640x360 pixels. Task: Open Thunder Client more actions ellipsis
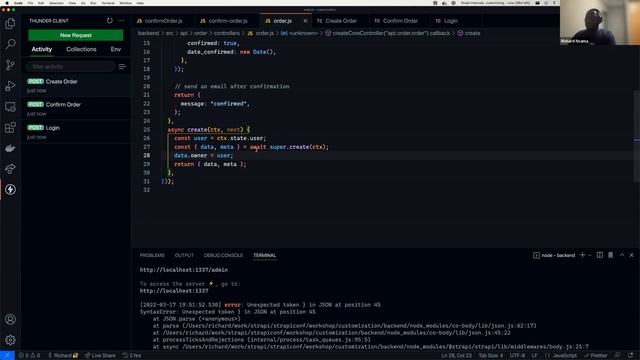(x=121, y=20)
